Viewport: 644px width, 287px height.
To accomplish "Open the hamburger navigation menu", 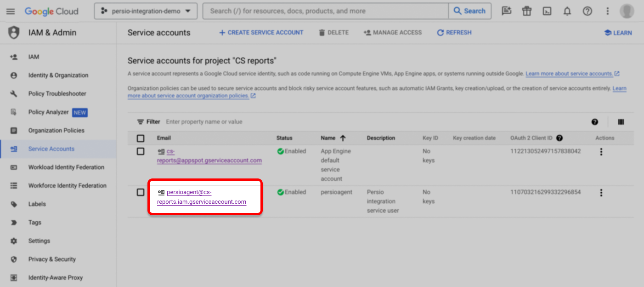I will click(11, 11).
